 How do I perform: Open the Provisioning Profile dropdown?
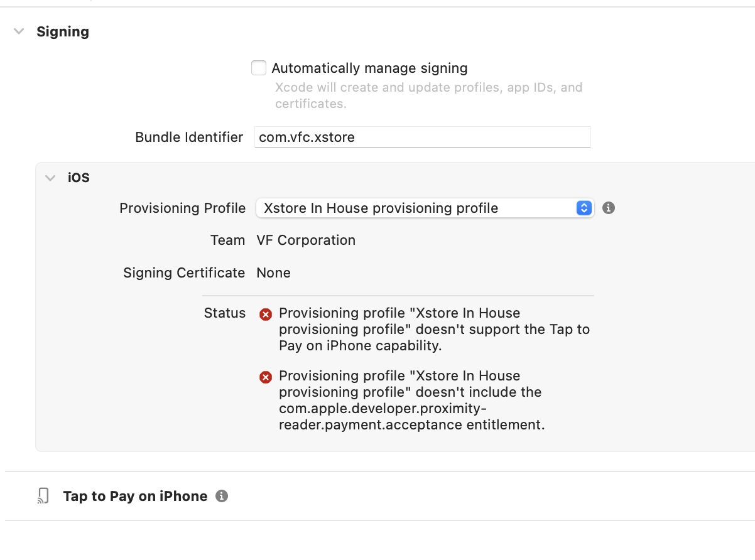[425, 208]
